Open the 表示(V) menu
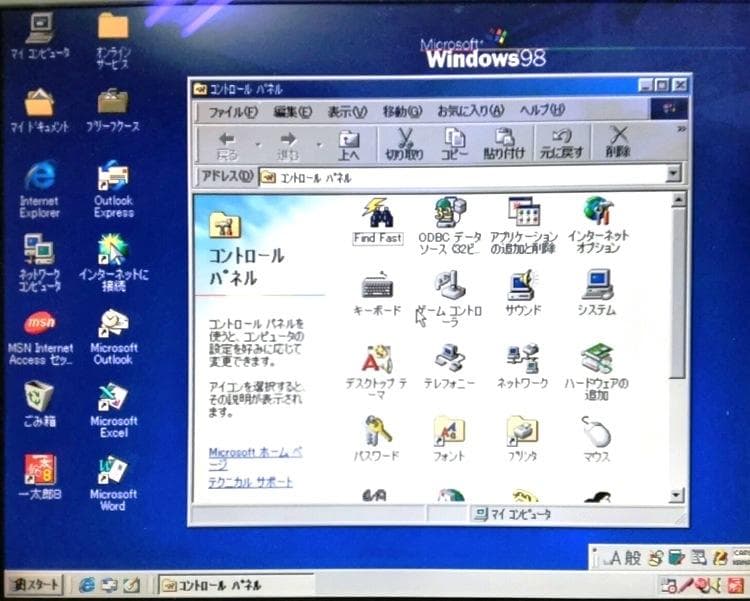This screenshot has height=601, width=750. pos(347,112)
